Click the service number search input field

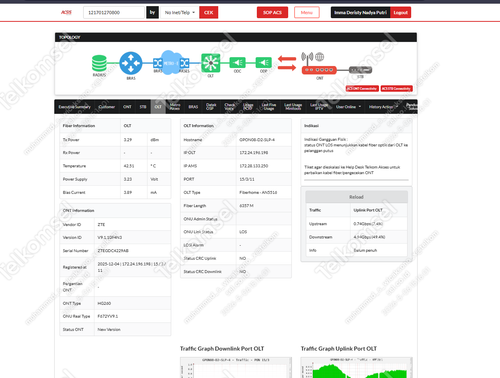click(114, 13)
